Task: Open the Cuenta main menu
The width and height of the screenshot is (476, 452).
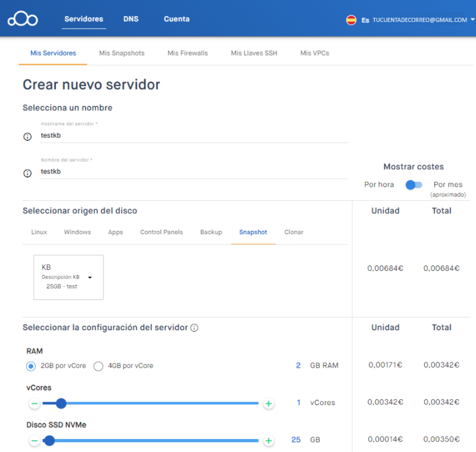Action: pos(176,19)
